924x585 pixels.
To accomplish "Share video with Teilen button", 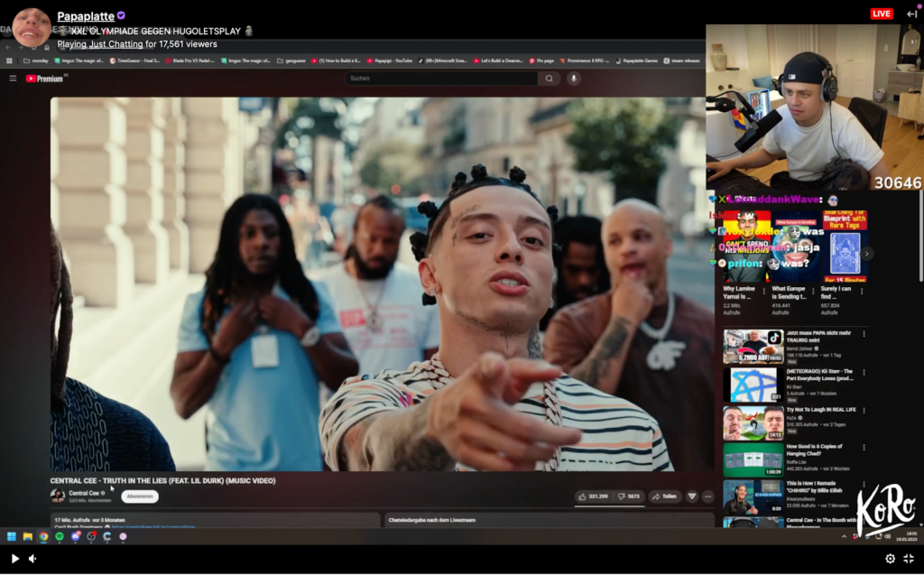I will pos(665,497).
